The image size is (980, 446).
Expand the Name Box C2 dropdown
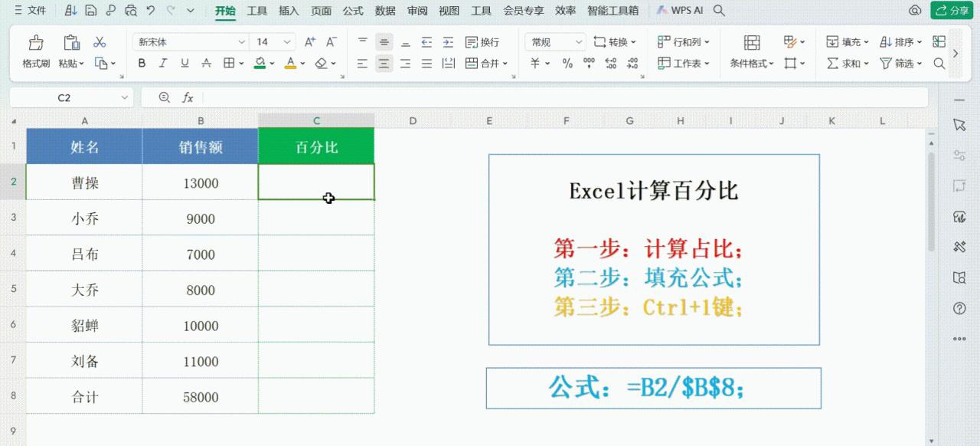pyautogui.click(x=125, y=97)
